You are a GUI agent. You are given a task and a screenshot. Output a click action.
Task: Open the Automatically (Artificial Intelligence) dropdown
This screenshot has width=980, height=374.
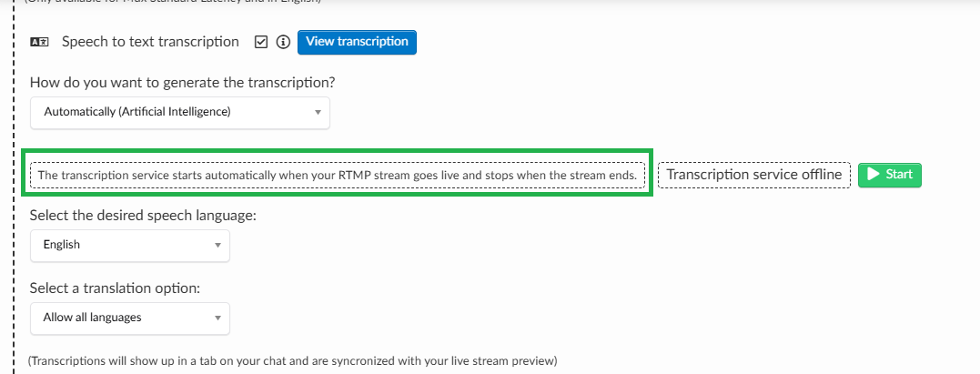point(180,113)
